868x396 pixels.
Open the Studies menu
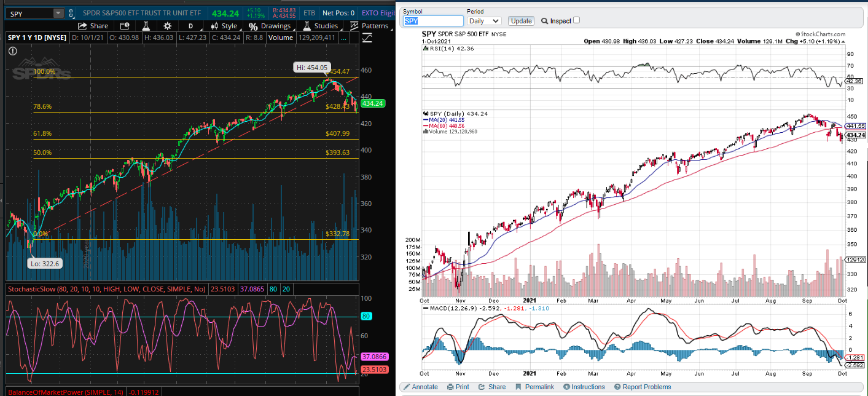[x=320, y=26]
